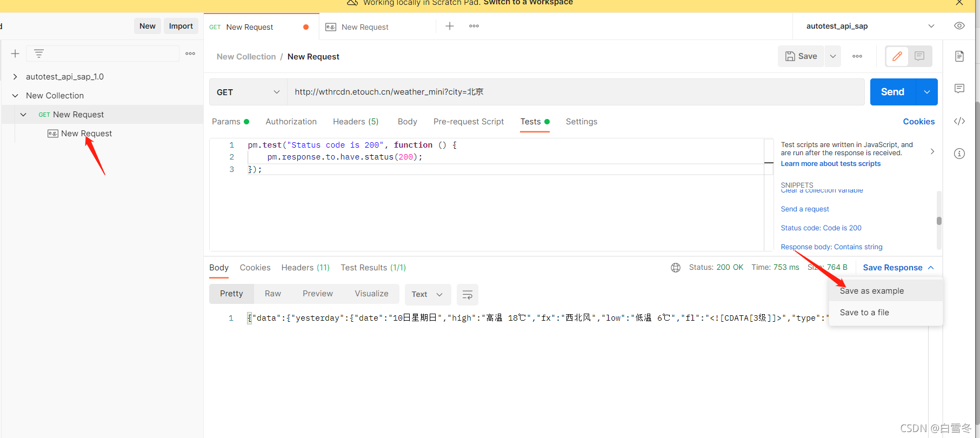980x438 pixels.
Task: Switch to build mode pencil icon
Action: [897, 56]
